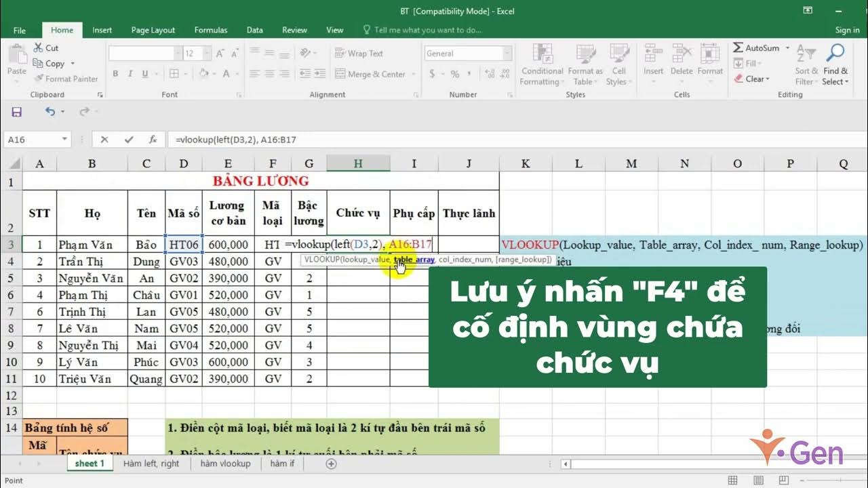Switch to the Insert ribbon tab

coord(102,30)
